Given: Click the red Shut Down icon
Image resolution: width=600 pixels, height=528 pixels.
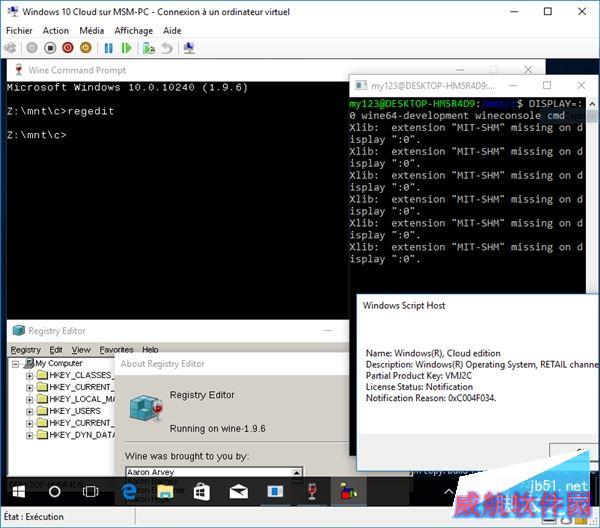Looking at the screenshot, I should point(68,48).
